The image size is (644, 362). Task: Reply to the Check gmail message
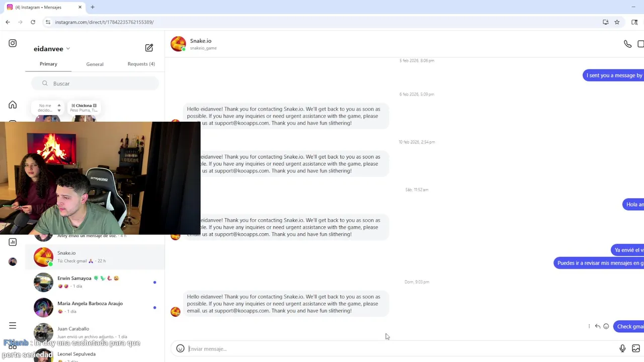(598, 326)
